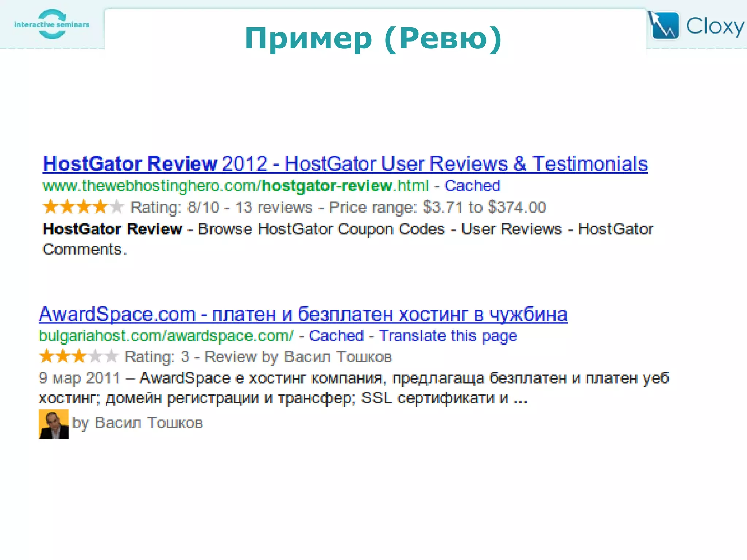Click 'Price range: $3.71 to $374.00' text
Screen dimensions: 747x560
click(437, 207)
